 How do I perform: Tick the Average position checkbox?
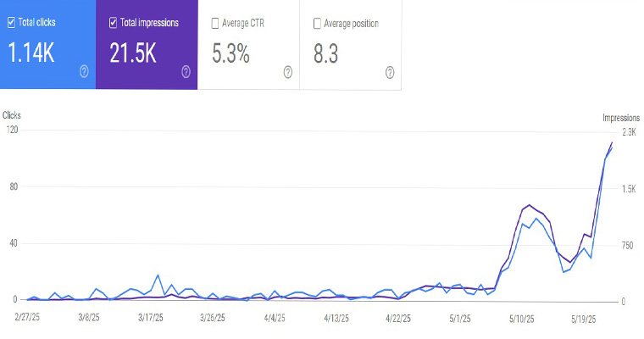coord(317,23)
